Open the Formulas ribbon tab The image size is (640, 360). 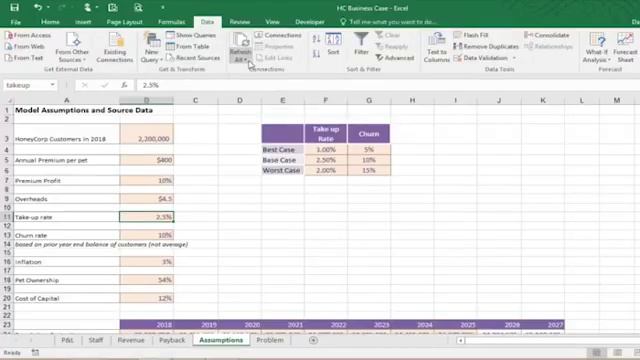[x=171, y=22]
